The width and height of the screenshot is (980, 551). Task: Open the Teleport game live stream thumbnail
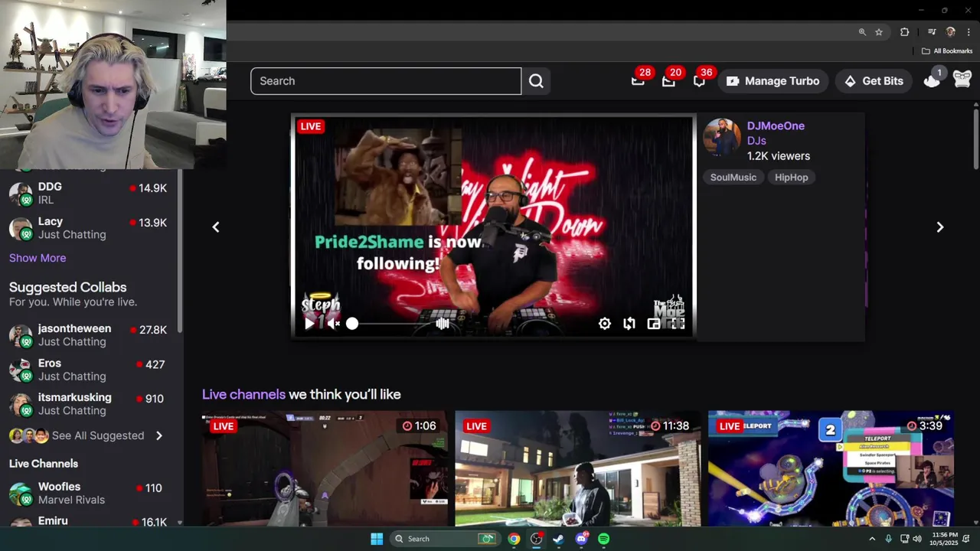[831, 470]
